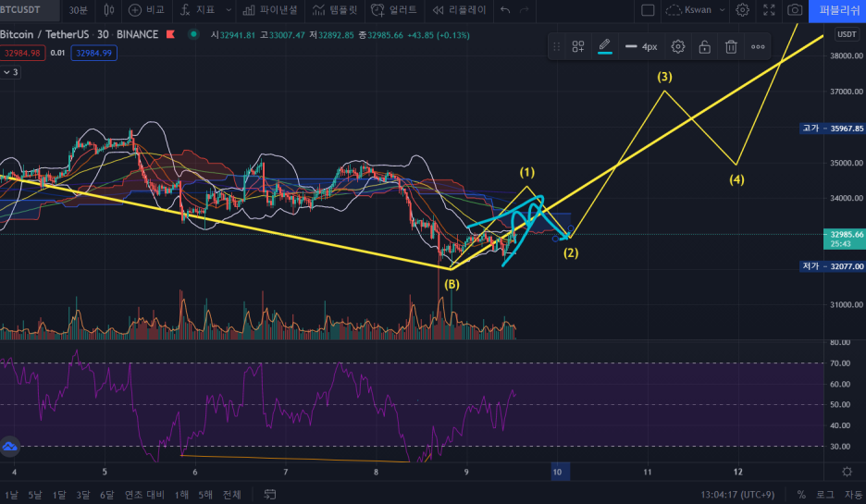Image resolution: width=866 pixels, height=504 pixels.
Task: Open the price scale settings gear at the bottom right
Action: tap(847, 472)
